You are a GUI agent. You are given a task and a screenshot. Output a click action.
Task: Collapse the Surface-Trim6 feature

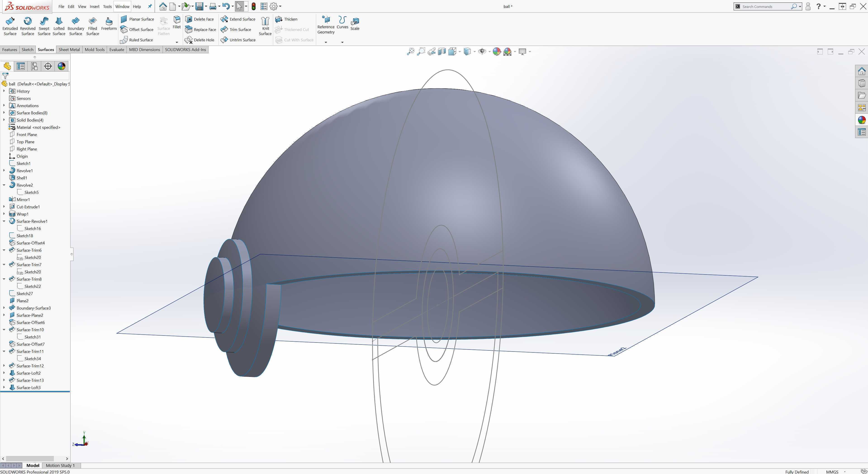pyautogui.click(x=4, y=250)
